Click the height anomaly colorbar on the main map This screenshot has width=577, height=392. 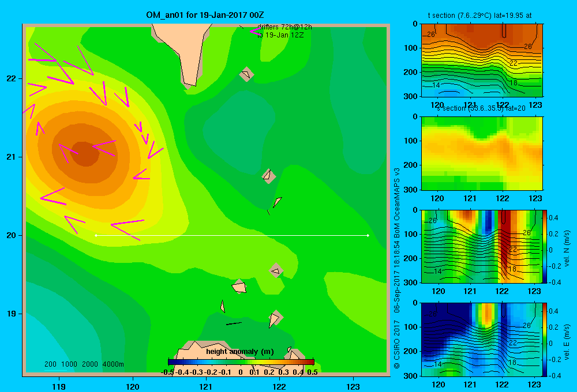(241, 362)
